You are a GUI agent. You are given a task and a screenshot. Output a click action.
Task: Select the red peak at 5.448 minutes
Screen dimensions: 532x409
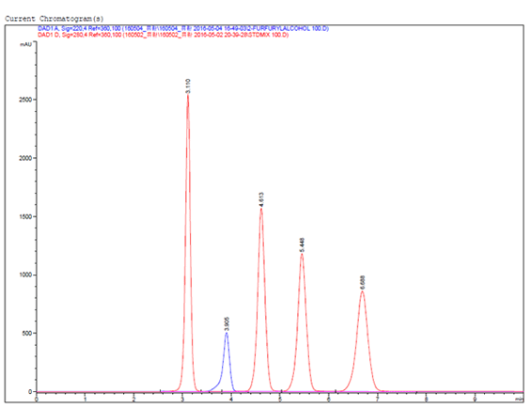[x=302, y=322]
